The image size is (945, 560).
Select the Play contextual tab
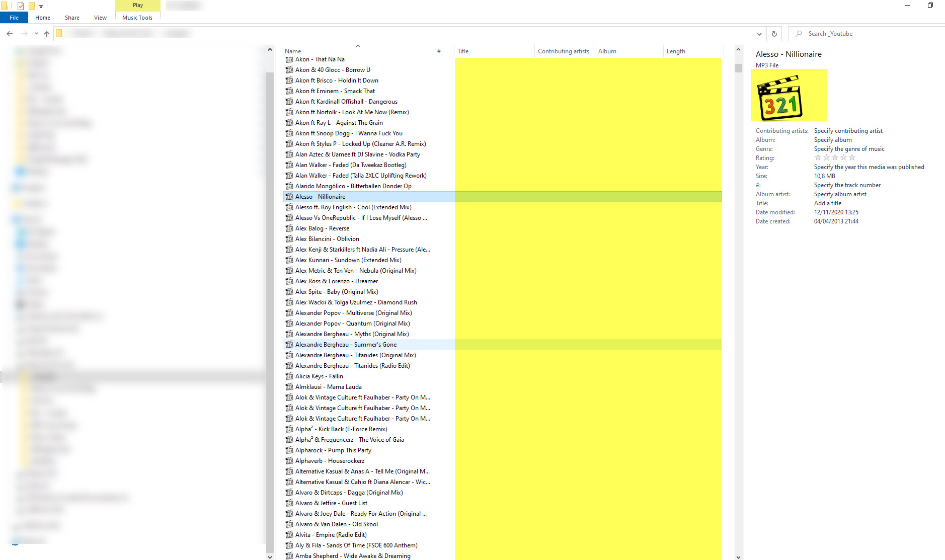tap(138, 5)
